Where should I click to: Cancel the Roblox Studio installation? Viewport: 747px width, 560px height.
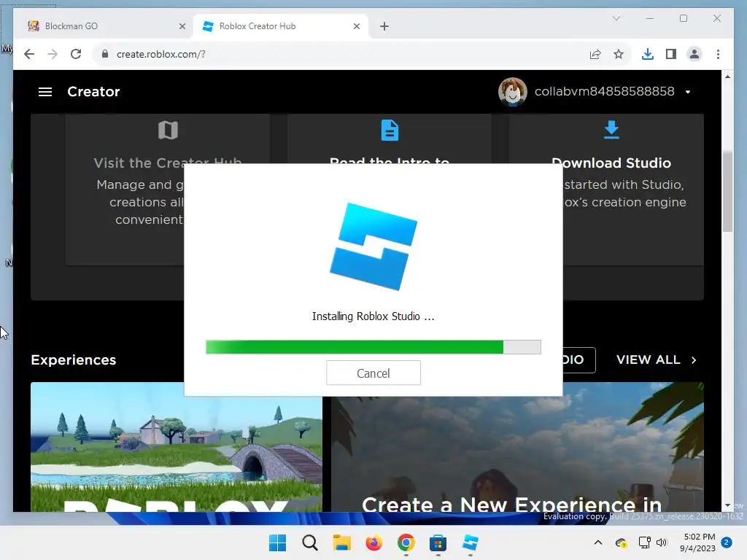(373, 373)
